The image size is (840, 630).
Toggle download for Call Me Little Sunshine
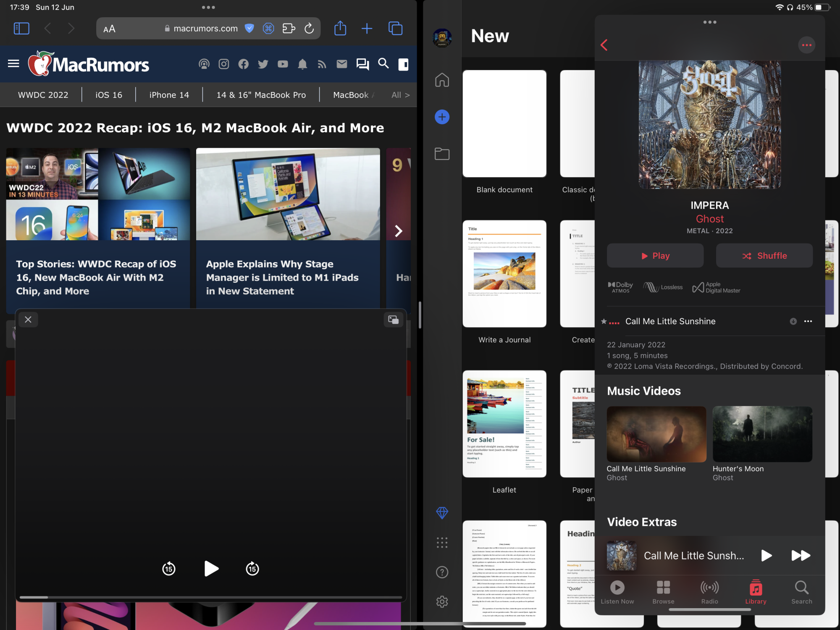(793, 321)
